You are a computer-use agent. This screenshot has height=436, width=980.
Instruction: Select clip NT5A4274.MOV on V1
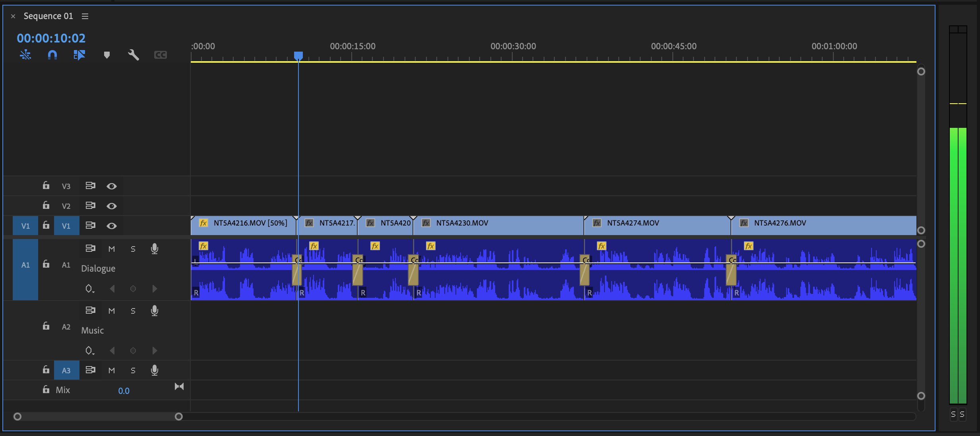tap(657, 226)
